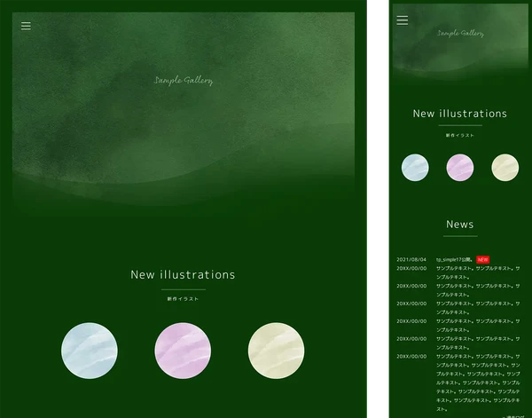Viewport: 532px width, 418px height.
Task: Open the tp_simple17公開 news entry
Action: coord(455,259)
